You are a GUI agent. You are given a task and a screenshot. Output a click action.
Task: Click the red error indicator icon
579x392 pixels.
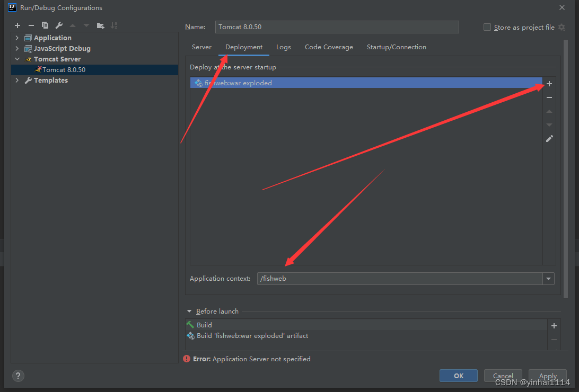click(x=187, y=359)
